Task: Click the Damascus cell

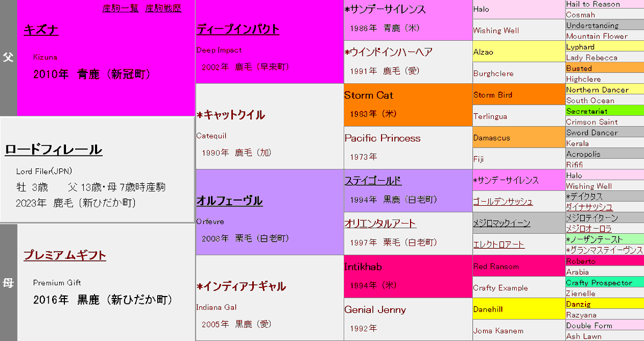Action: point(519,137)
